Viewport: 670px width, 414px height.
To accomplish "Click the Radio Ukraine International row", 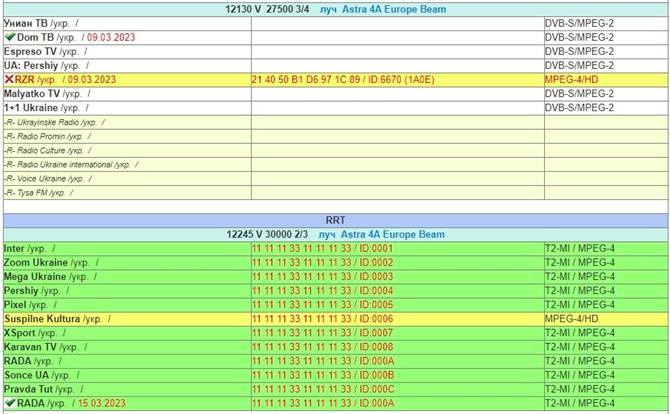I will (70, 164).
